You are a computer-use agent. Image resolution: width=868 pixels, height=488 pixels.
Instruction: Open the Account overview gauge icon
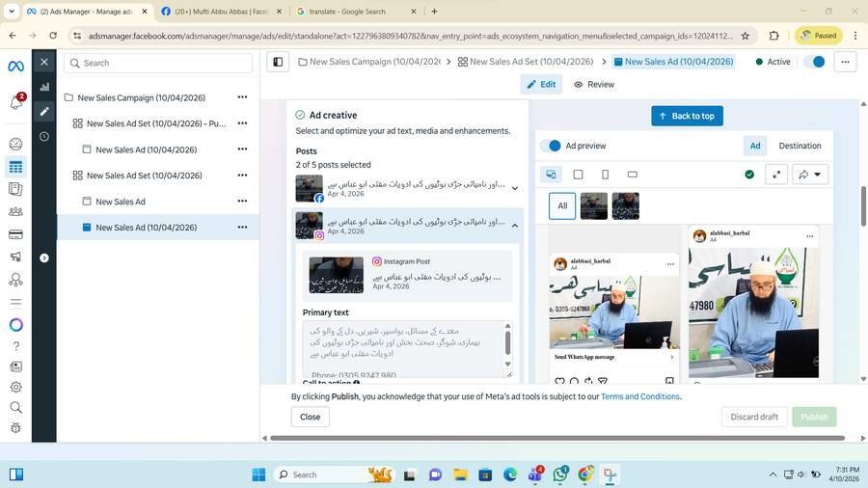16,144
